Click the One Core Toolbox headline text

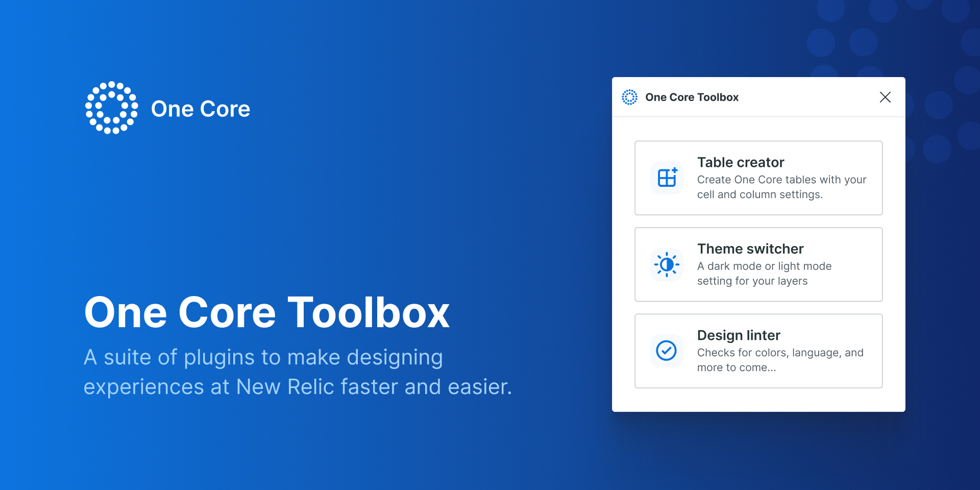267,312
